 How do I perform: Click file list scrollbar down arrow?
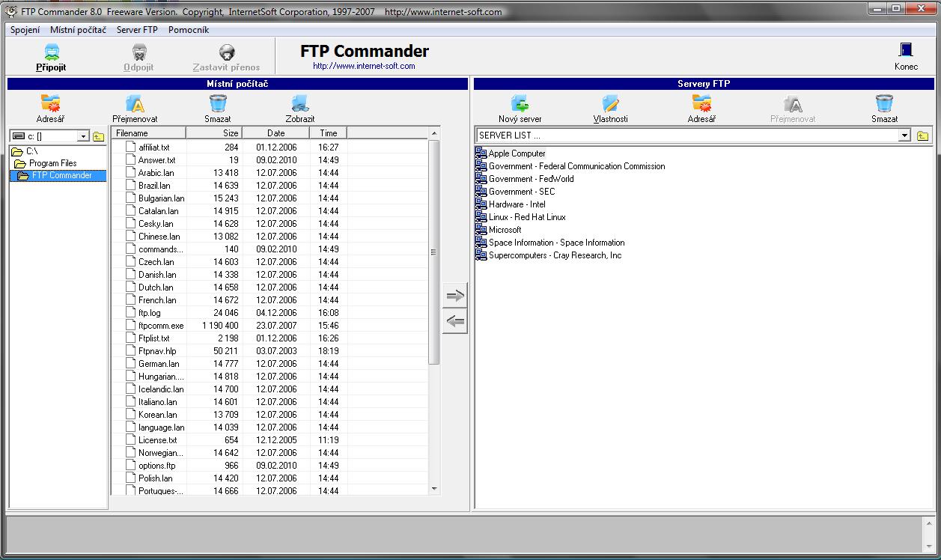pyautogui.click(x=434, y=489)
